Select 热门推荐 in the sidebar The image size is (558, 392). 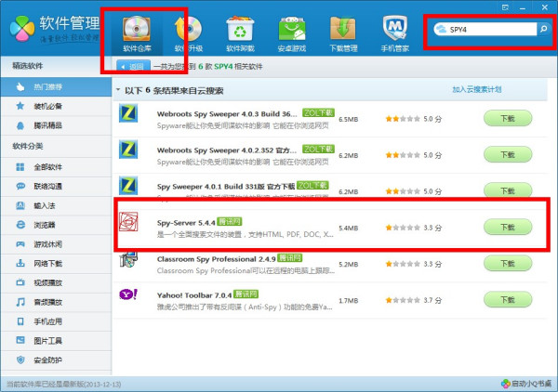pos(56,86)
